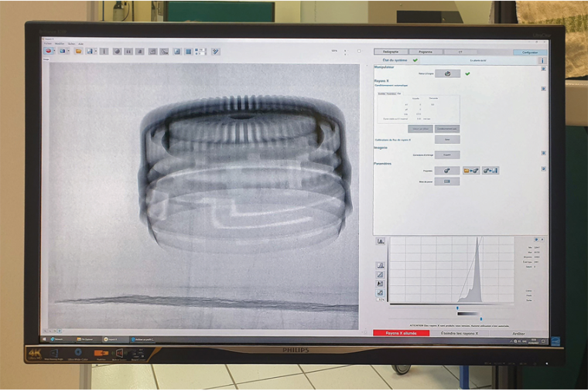Open the Mise en panne button
Viewport: 588px width, 391px height.
(447, 182)
